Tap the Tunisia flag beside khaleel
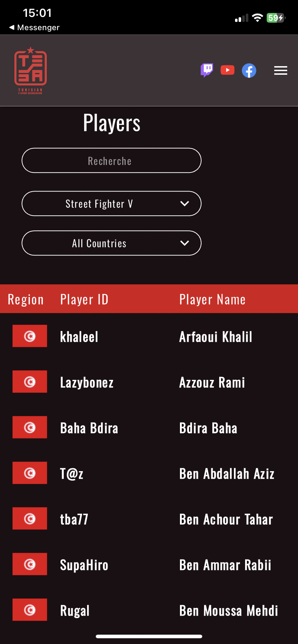The width and height of the screenshot is (298, 644). point(30,336)
